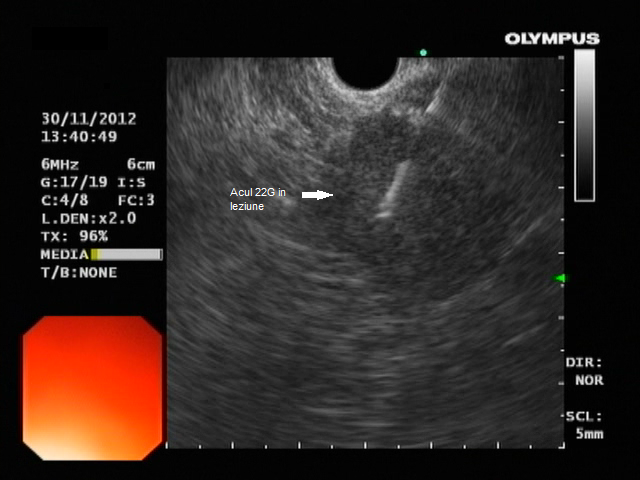This screenshot has width=640, height=480.
Task: Click the bright needle echo in lesion
Action: tap(393, 189)
